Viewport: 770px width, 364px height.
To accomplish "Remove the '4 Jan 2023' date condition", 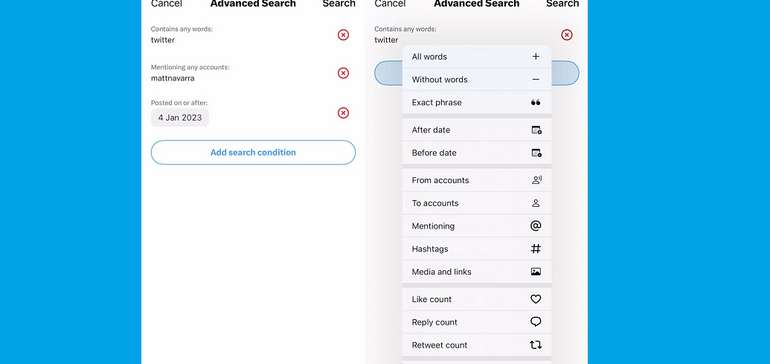I will [x=343, y=113].
